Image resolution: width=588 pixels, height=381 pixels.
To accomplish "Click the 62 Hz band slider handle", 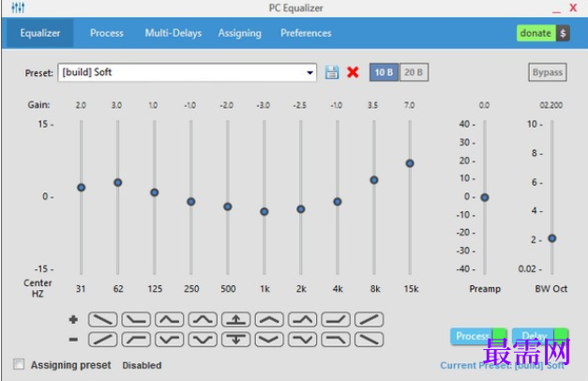I will click(118, 182).
